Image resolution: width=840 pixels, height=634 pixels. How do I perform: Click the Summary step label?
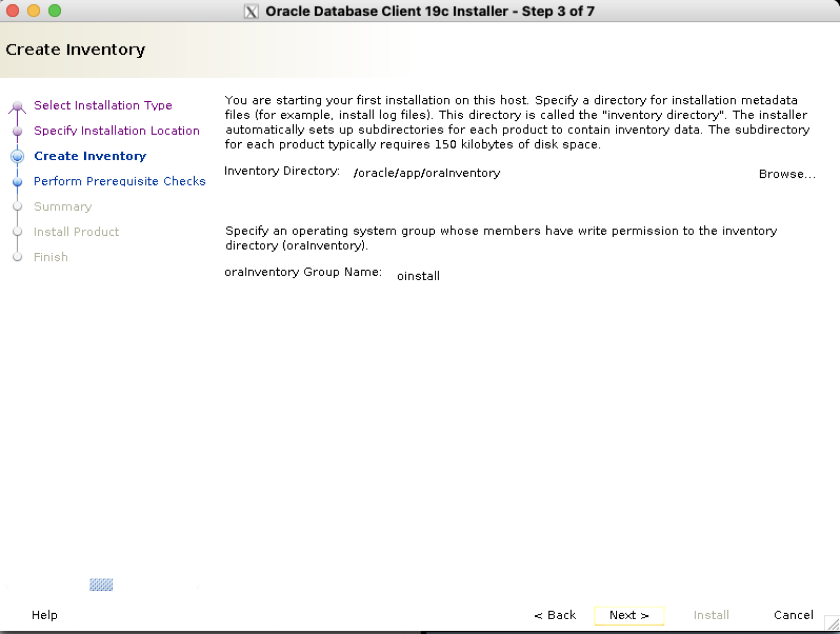pos(63,206)
